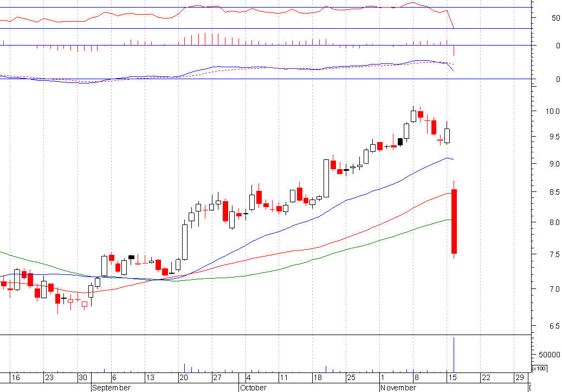Viewport: 562px width, 392px height.
Task: Click the date label 30 on time axis
Action: click(83, 377)
